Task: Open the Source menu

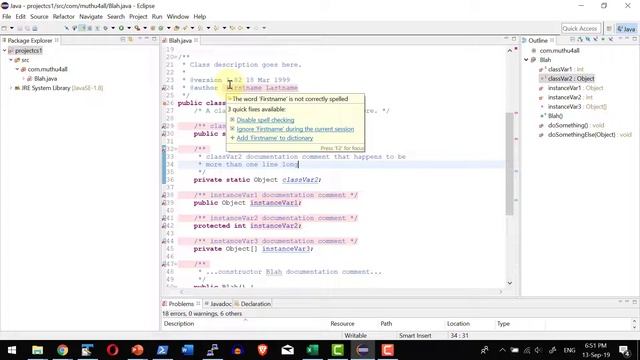Action: click(39, 17)
